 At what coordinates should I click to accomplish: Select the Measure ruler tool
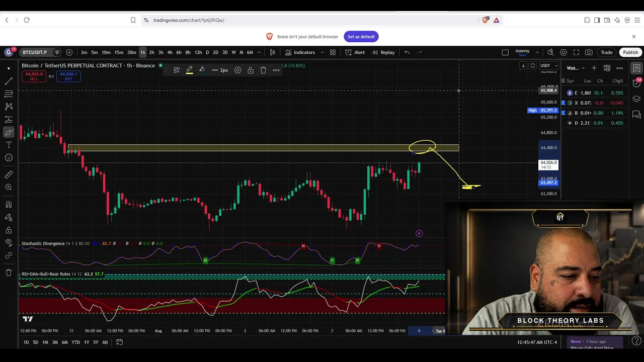[x=9, y=175]
